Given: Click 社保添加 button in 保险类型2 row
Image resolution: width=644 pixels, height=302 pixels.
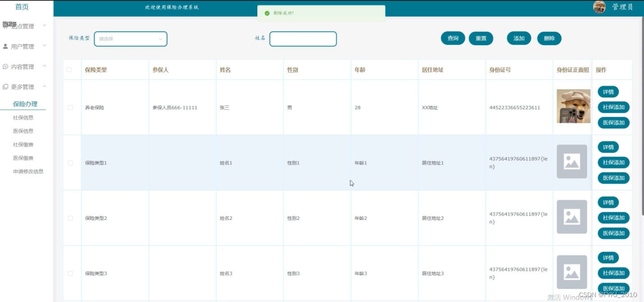Looking at the screenshot, I should [x=614, y=218].
